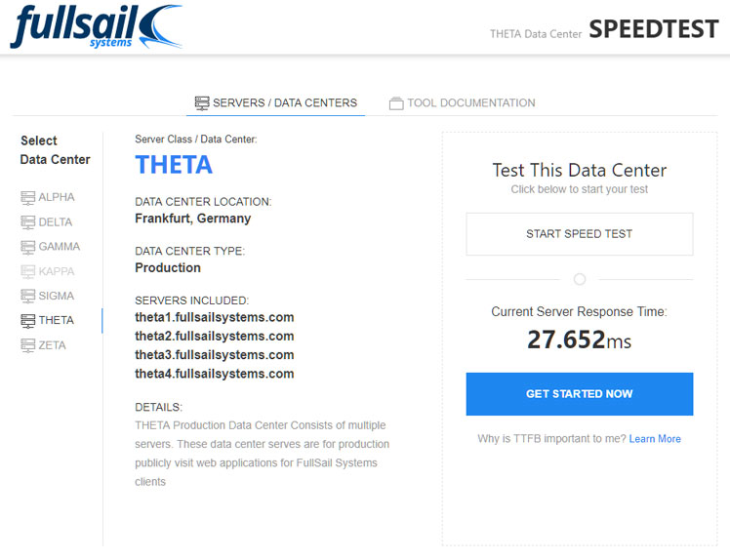
Task: Click the DELTA server icon
Action: pos(28,222)
